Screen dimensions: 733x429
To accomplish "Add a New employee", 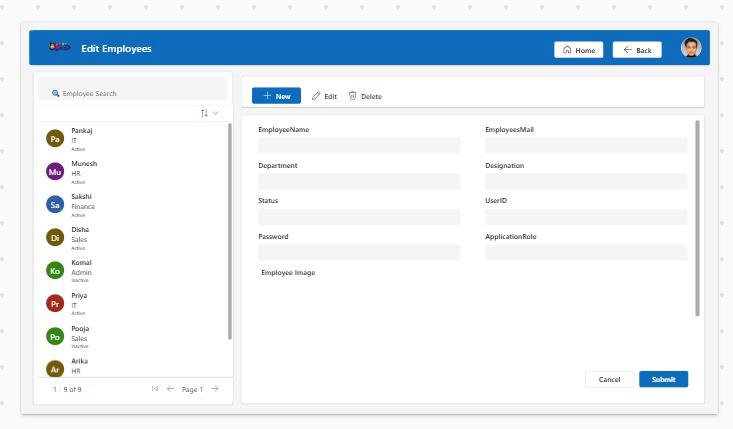I will coord(276,96).
